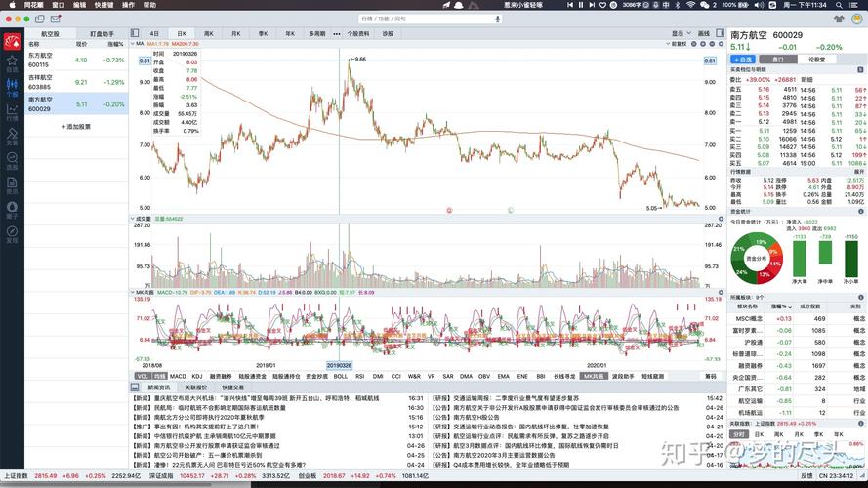Screen dimensions: 868x488
Task: Click the 净大单 green bar
Action: tap(799, 259)
